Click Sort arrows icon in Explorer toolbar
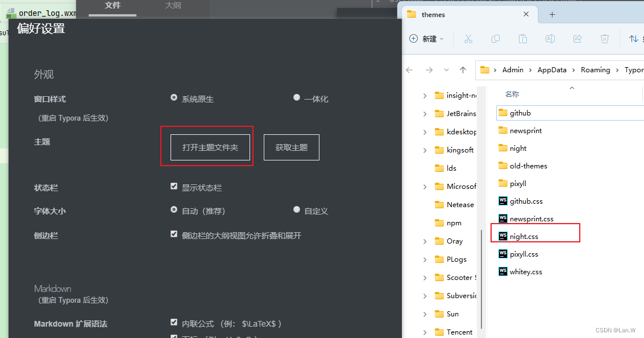644x338 pixels. coord(634,39)
